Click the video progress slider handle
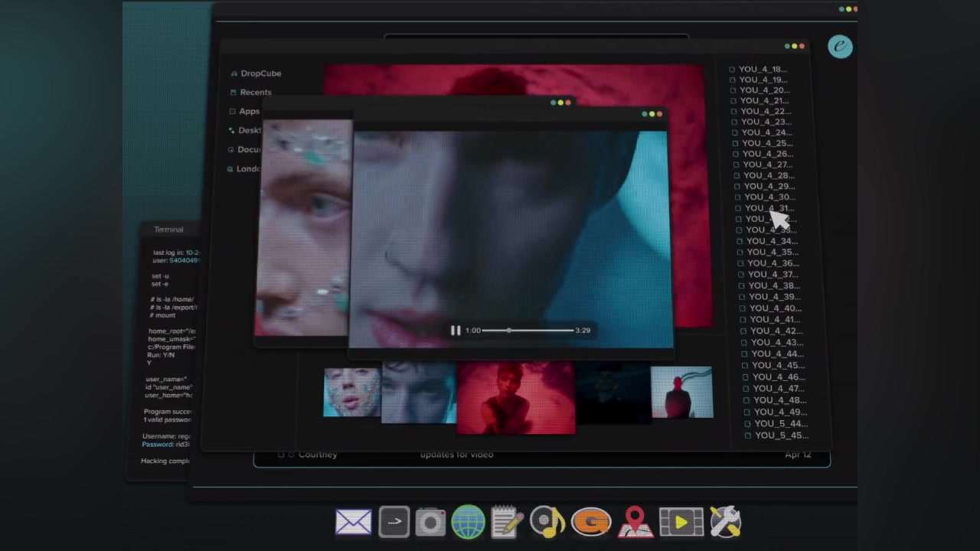980x551 pixels. tap(508, 330)
